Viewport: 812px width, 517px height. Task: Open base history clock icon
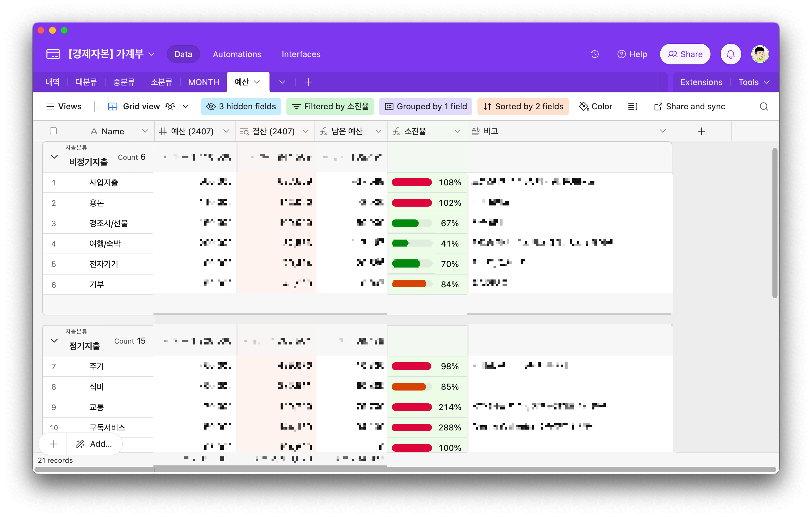[594, 54]
